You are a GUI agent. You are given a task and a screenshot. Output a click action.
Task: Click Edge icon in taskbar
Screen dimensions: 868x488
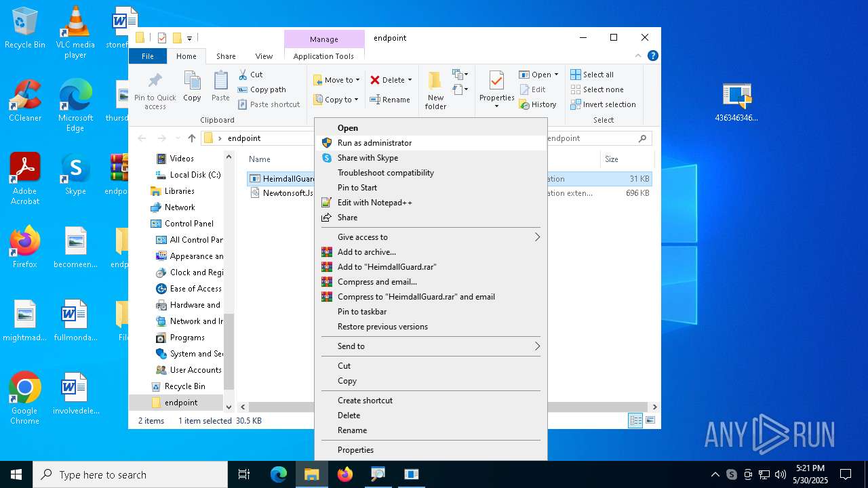pos(279,474)
